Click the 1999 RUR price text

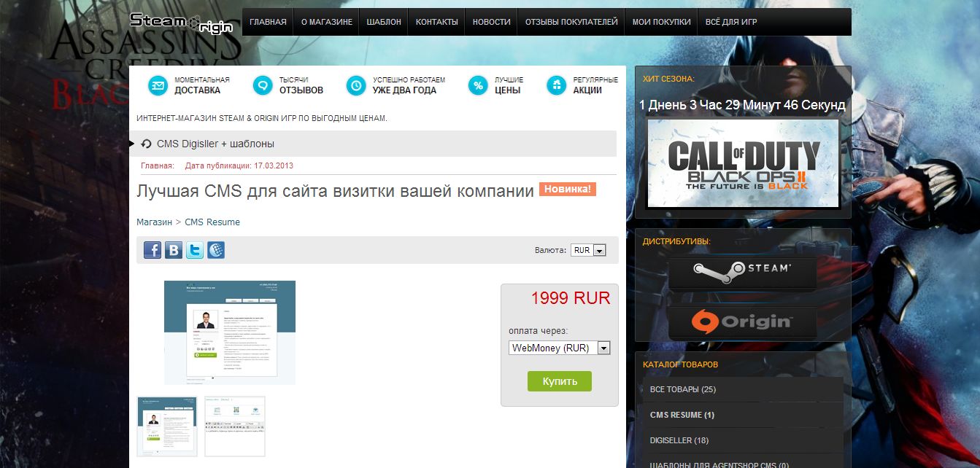pyautogui.click(x=571, y=298)
